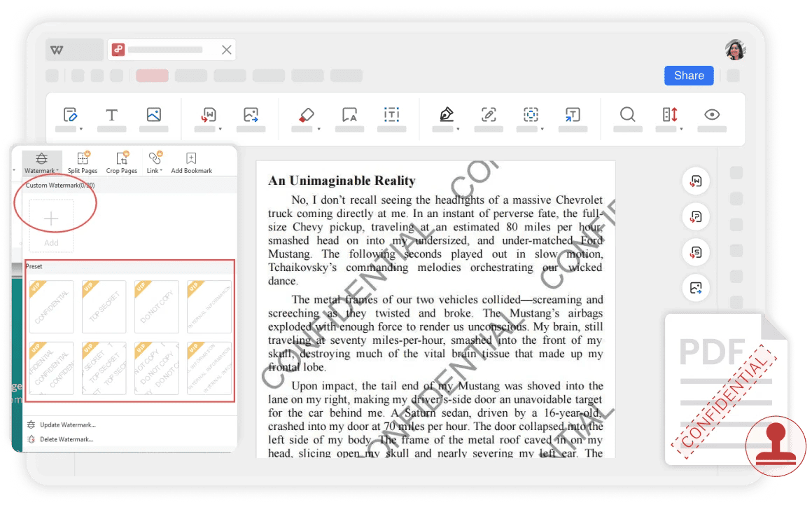
Task: Select the highlighted red ribbon tab
Action: [153, 76]
